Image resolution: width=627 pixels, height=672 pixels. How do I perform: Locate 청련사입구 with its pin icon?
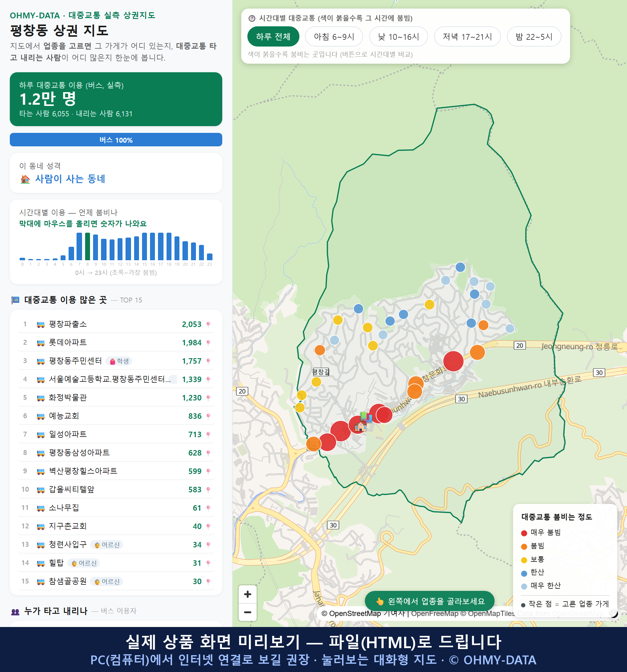208,545
